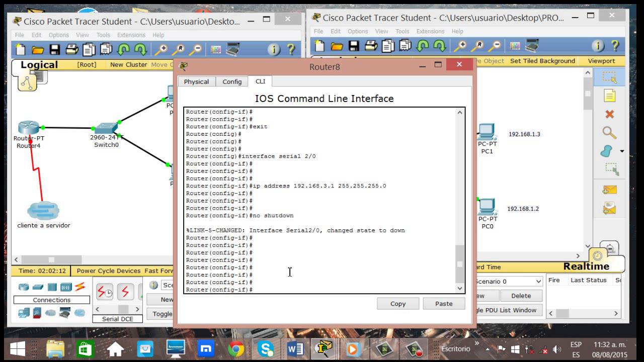Open Help menu in left Packet Tracer
Screen dimensions: 644x362
click(x=158, y=35)
